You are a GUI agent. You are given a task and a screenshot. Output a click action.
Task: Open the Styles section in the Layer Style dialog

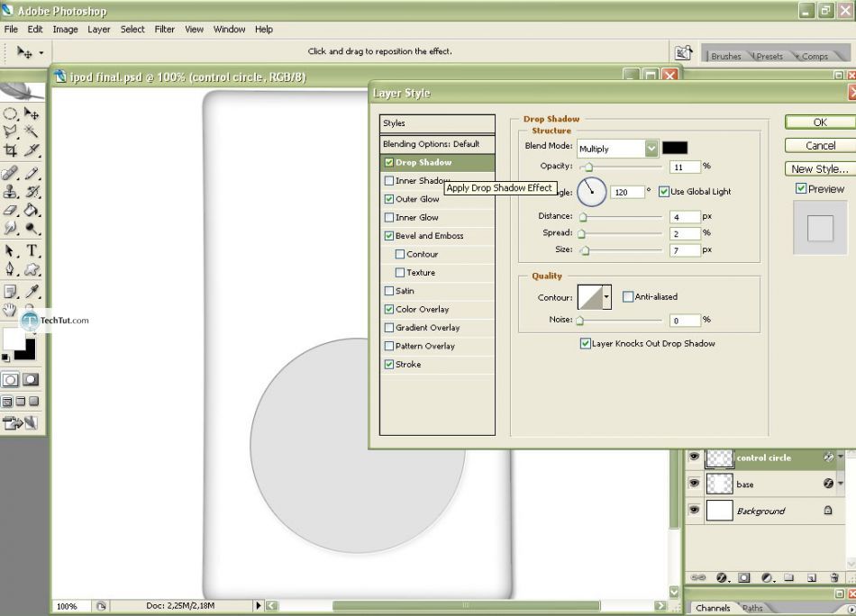(437, 123)
